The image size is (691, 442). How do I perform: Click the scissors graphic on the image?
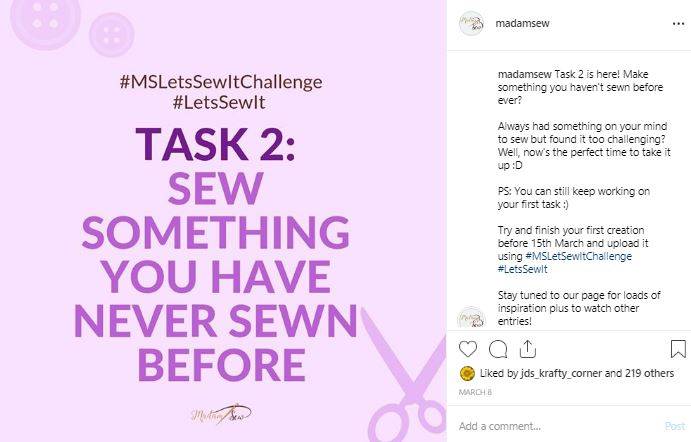point(405,377)
